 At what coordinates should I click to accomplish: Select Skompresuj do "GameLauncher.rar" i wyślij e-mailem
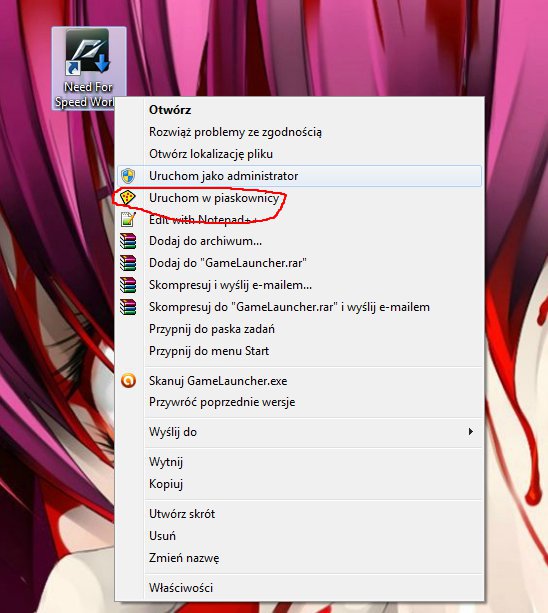(299, 307)
